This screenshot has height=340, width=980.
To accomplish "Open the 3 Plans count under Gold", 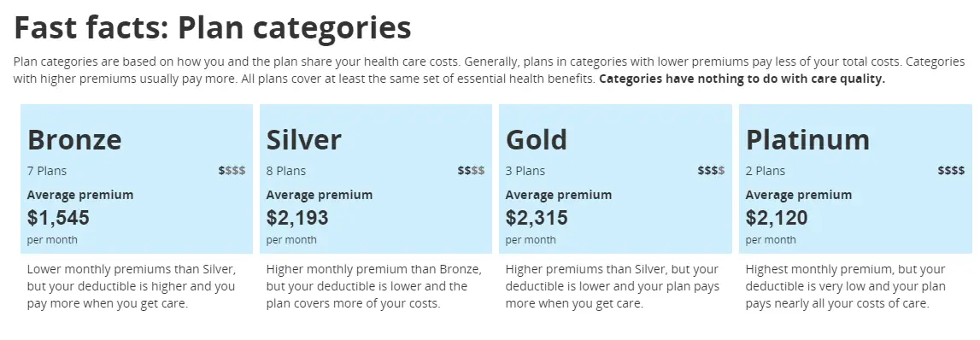I will click(x=525, y=171).
